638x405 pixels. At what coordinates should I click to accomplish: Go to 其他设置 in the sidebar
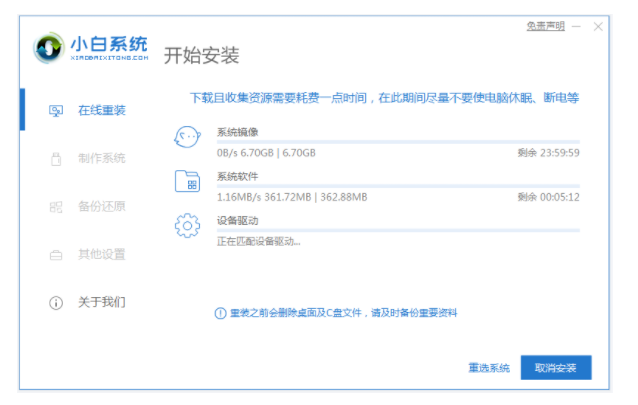(x=87, y=254)
